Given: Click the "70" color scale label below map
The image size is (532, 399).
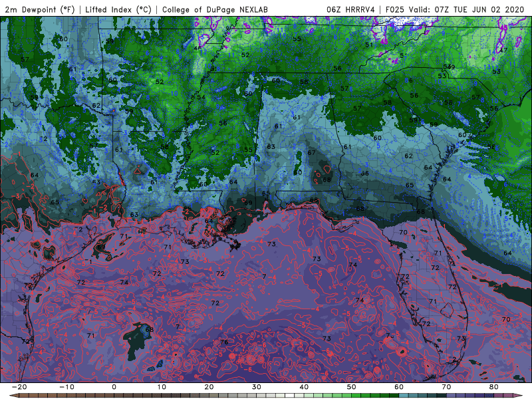Looking at the screenshot, I should tap(446, 387).
